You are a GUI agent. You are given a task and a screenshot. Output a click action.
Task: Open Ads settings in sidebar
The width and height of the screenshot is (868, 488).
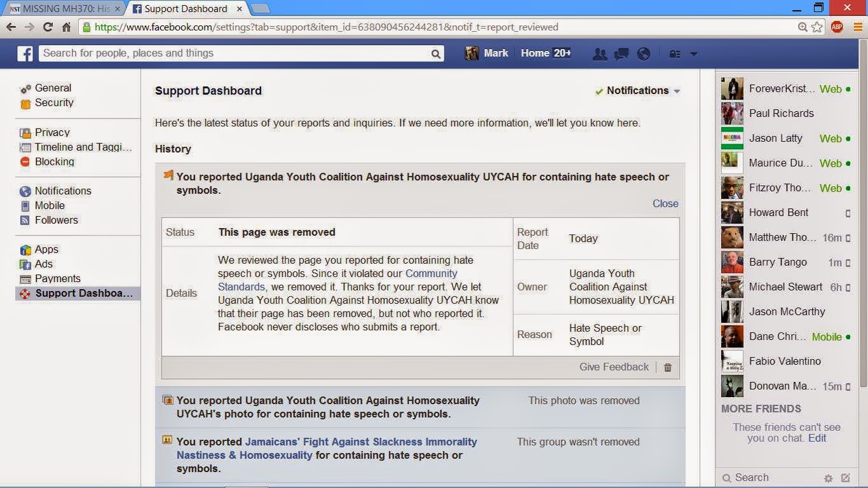(44, 264)
